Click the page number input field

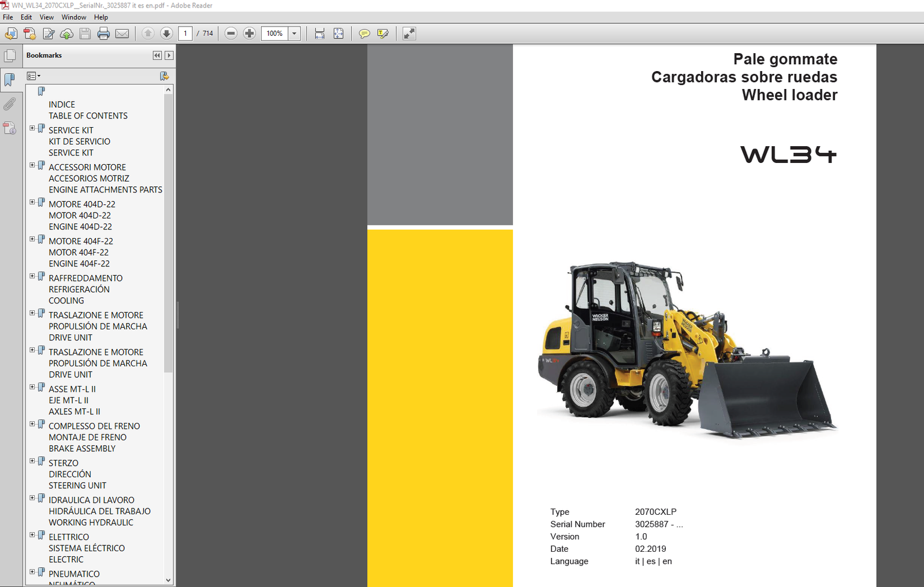(x=185, y=34)
